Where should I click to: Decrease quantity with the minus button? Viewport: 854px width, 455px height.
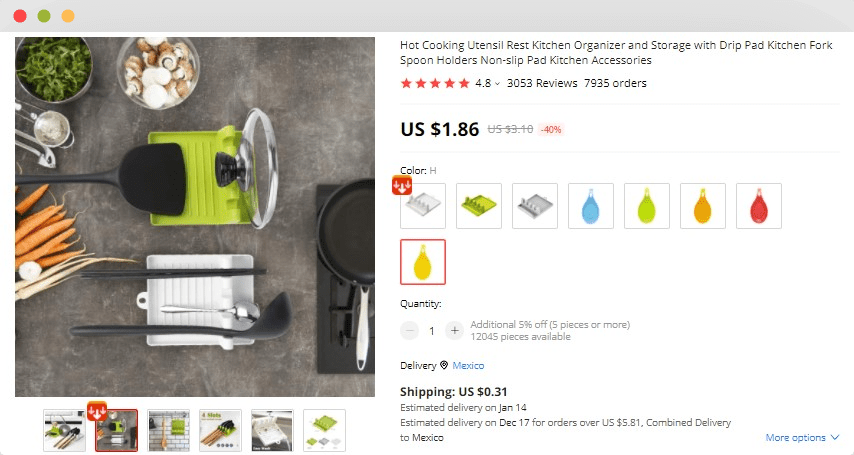point(410,330)
